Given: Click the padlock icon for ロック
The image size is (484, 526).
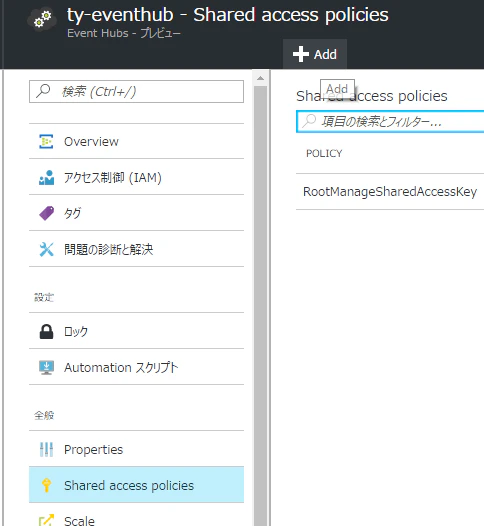Looking at the screenshot, I should pos(46,331).
